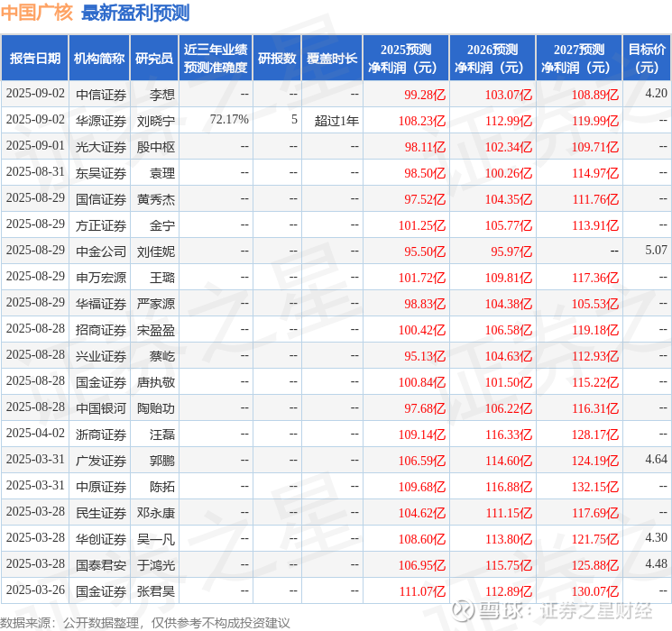The width and height of the screenshot is (672, 631).
Task: Click the 128.17亿 forecast value
Action: point(595,434)
